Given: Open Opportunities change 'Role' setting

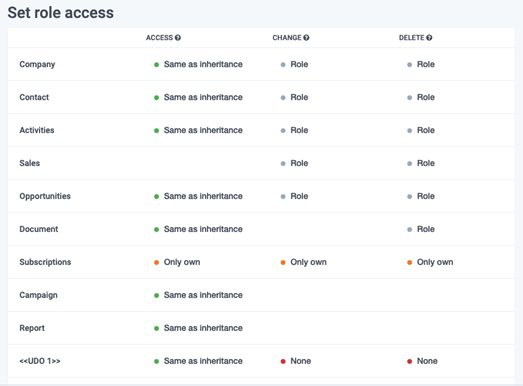Looking at the screenshot, I should click(295, 196).
